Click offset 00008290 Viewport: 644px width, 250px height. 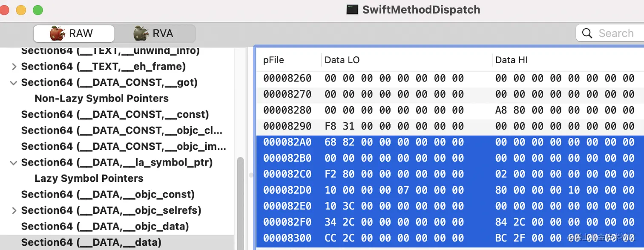(x=287, y=126)
